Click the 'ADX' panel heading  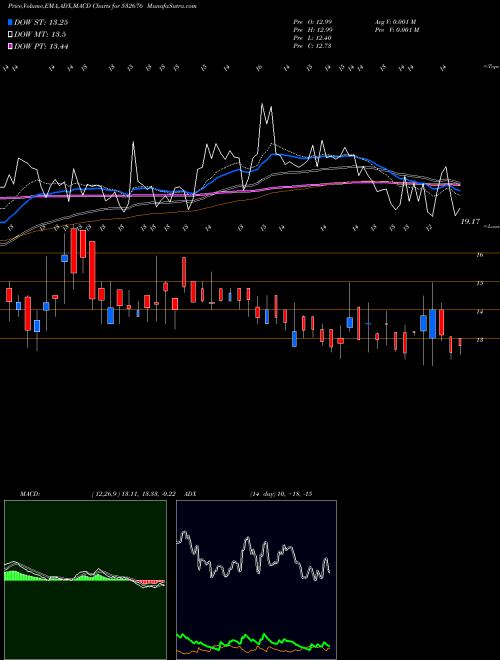190,494
